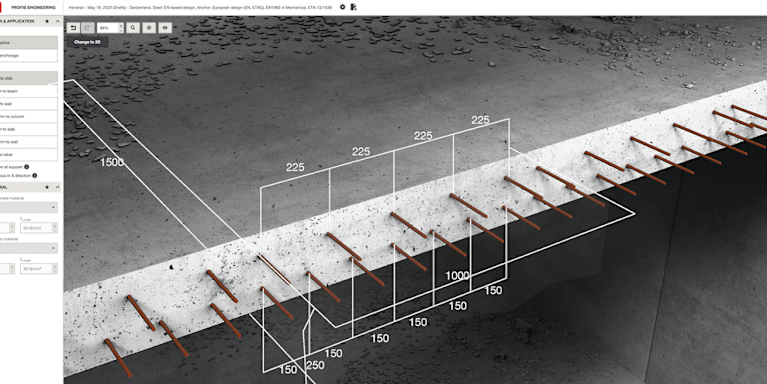The height and width of the screenshot is (384, 767).
Task: Show info for 'at support' option
Action: 26,167
